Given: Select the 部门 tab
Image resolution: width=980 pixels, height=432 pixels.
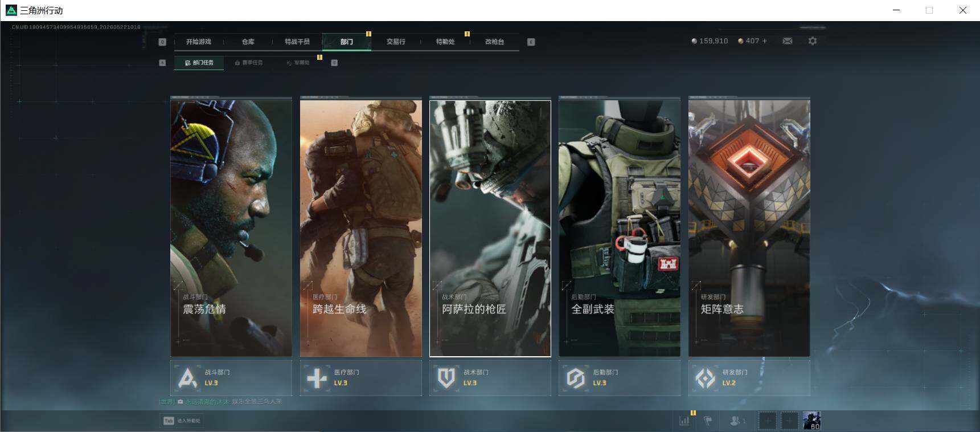Looking at the screenshot, I should pos(347,42).
